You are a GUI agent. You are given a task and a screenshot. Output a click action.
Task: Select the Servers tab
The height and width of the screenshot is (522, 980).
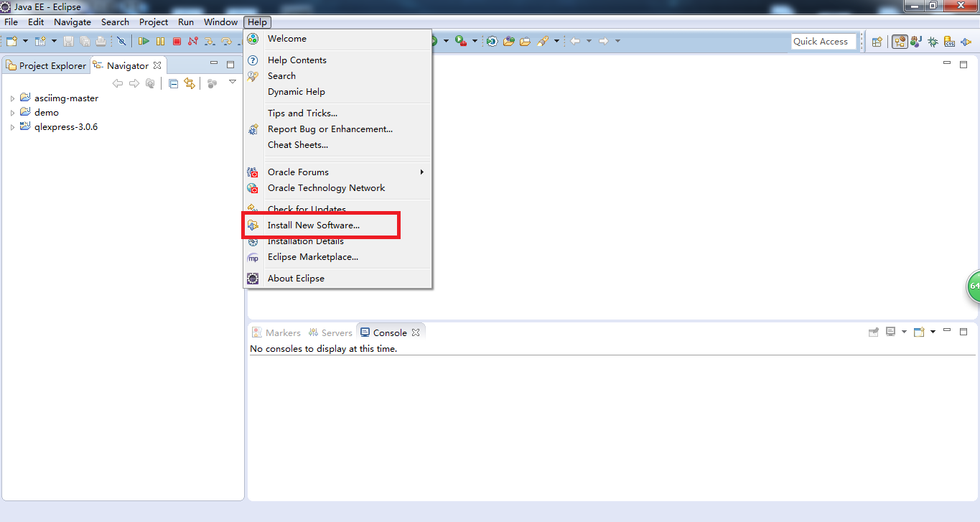330,332
